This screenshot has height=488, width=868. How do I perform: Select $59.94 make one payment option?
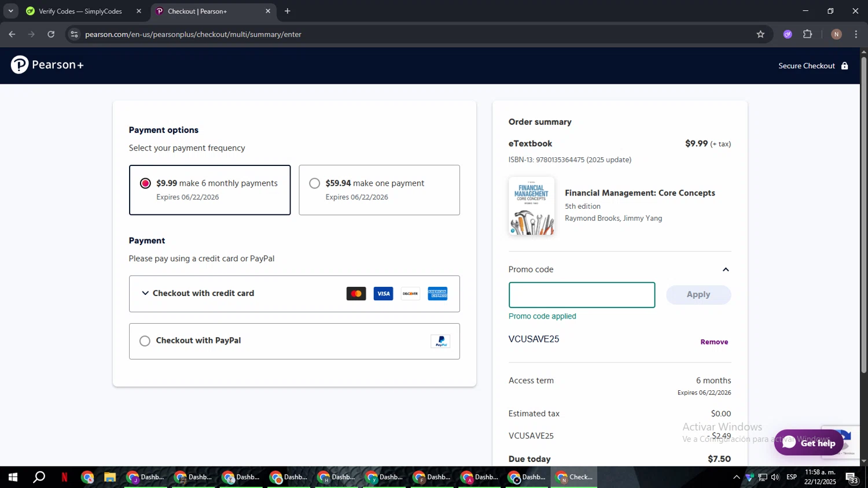coord(315,183)
